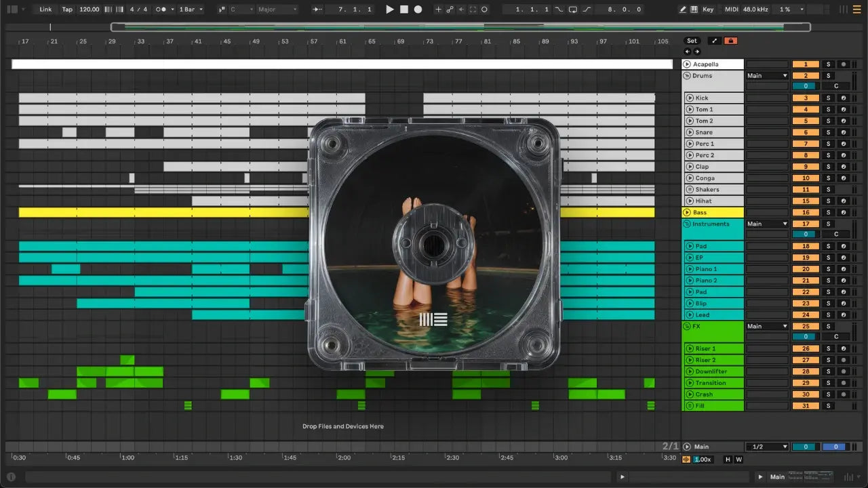Click the Stop transport button
This screenshot has width=868, height=488.
tap(403, 9)
